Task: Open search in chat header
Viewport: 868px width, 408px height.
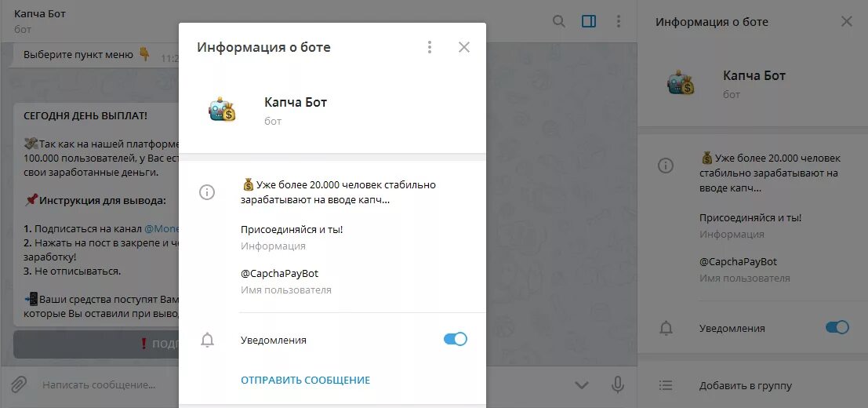Action: (x=559, y=22)
